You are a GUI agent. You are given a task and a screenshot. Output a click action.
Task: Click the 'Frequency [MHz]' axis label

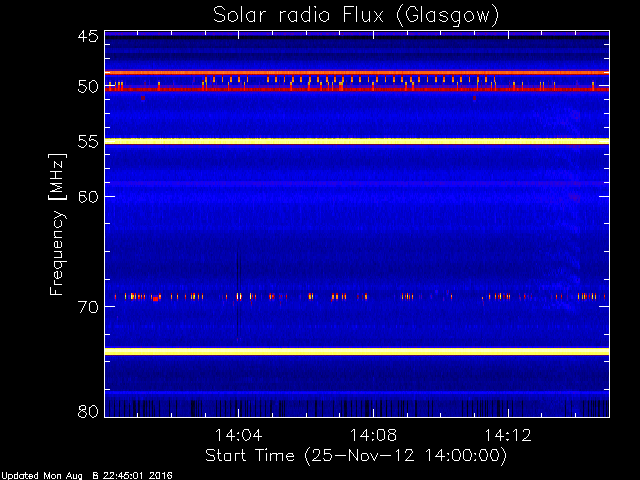coord(57,224)
